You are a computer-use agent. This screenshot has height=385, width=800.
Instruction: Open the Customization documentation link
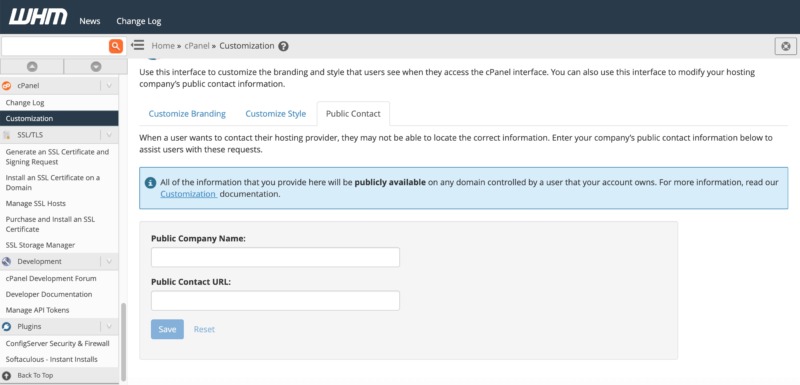188,194
